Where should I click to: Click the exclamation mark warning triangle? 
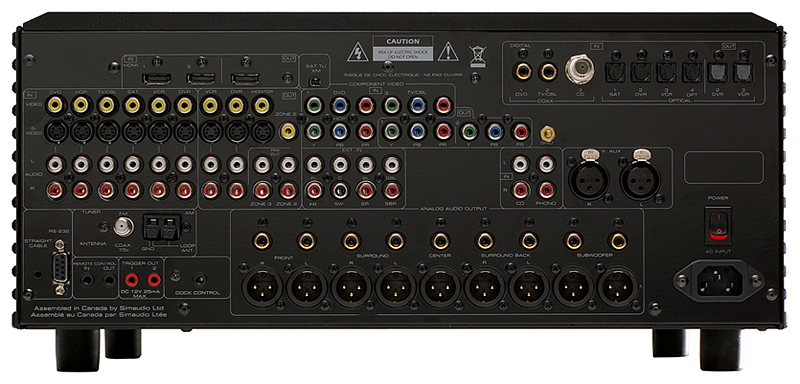[x=448, y=52]
